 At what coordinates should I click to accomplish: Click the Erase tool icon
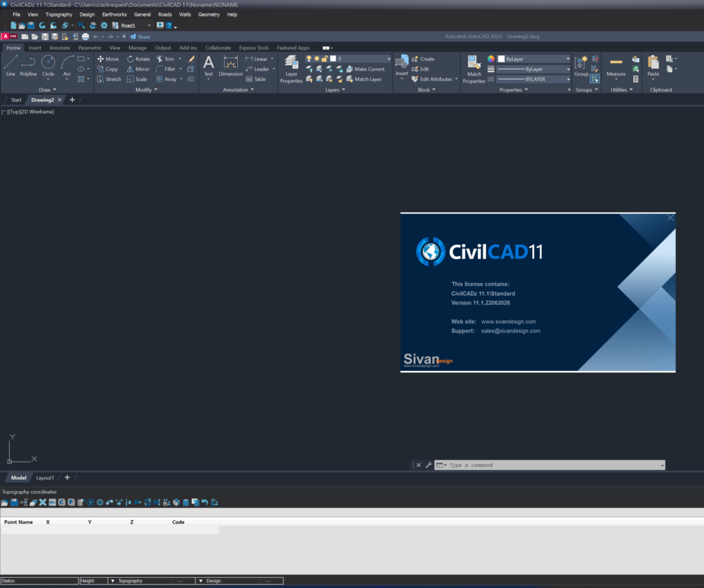(x=191, y=59)
